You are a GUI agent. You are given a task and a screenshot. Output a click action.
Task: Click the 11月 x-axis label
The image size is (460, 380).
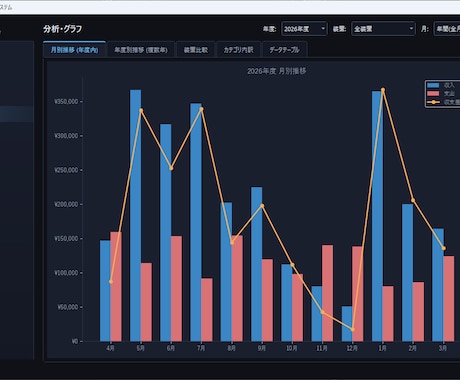(322, 348)
